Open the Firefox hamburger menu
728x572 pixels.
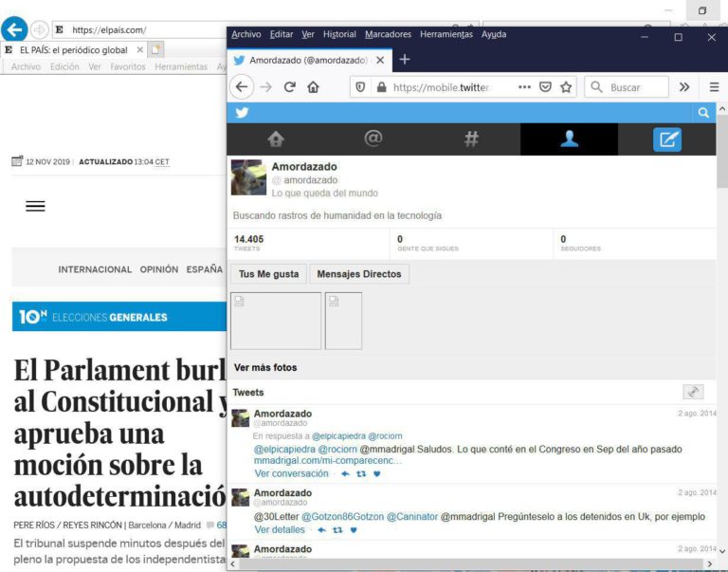pos(714,87)
